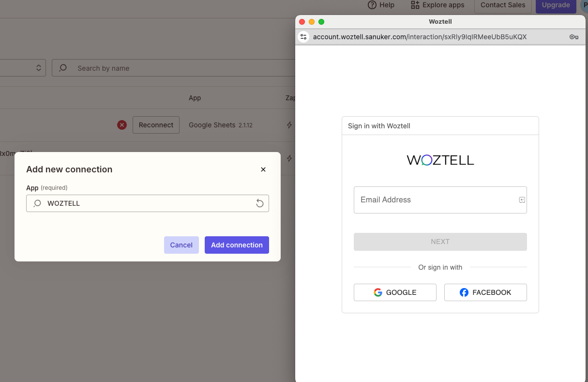The width and height of the screenshot is (588, 382).
Task: Expand the filter dropdown left of search
Action: pyautogui.click(x=39, y=68)
